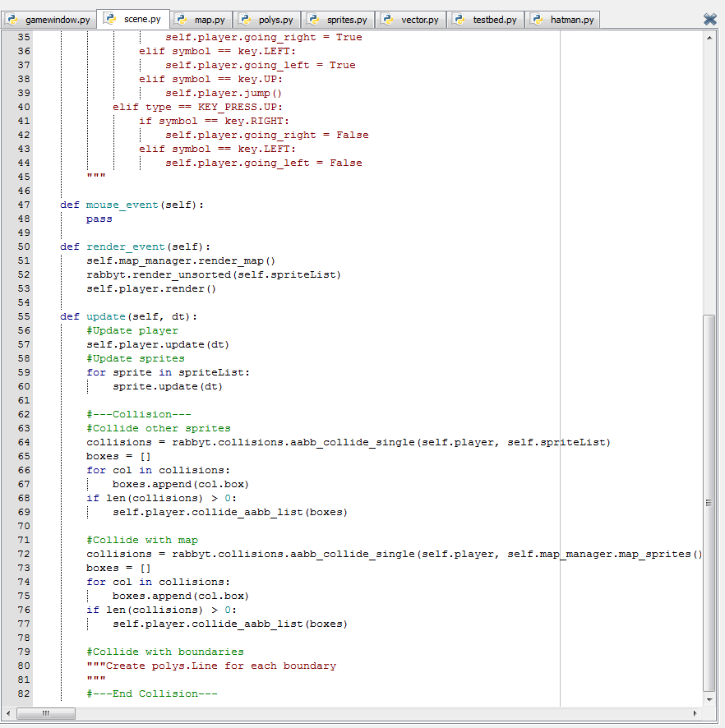Screen dimensions: 725x728
Task: Close the current editor tab with X
Action: click(710, 19)
